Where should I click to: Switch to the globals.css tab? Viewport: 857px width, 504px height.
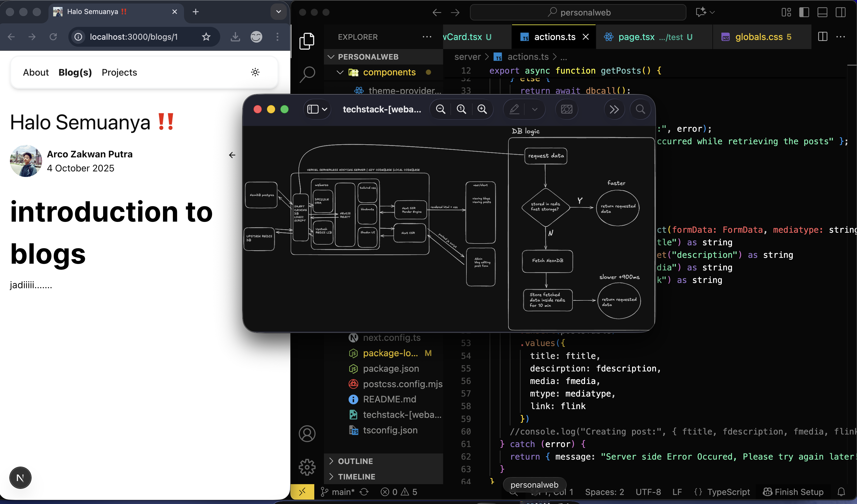pyautogui.click(x=759, y=37)
